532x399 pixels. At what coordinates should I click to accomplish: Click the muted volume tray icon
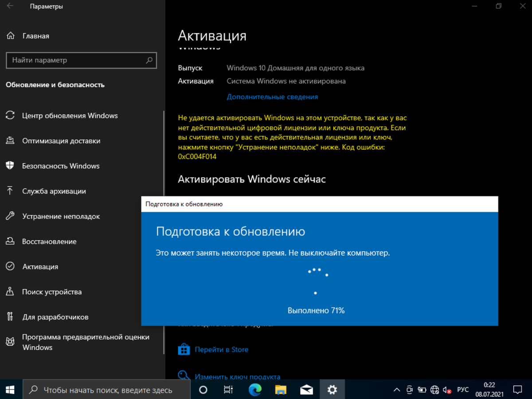click(448, 390)
